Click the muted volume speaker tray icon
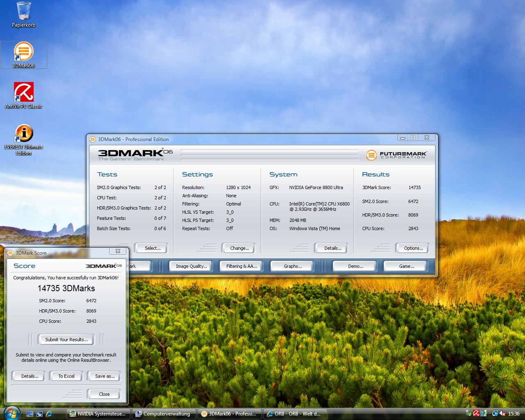Screen dimensions: 525x420 click(502, 414)
